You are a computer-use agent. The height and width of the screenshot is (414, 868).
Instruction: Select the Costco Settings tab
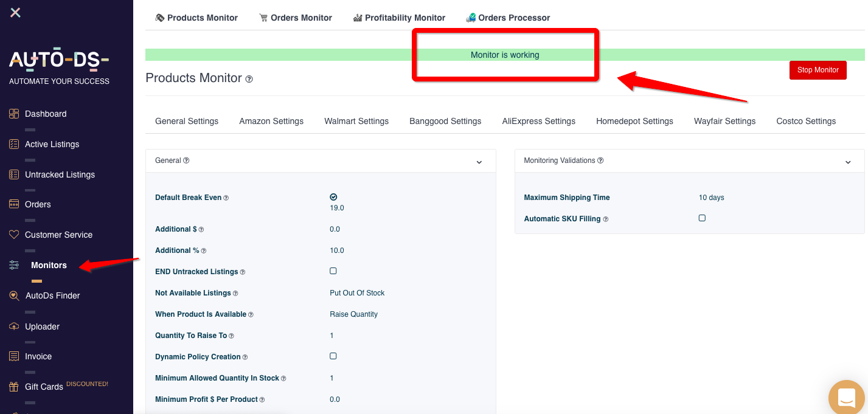tap(806, 121)
